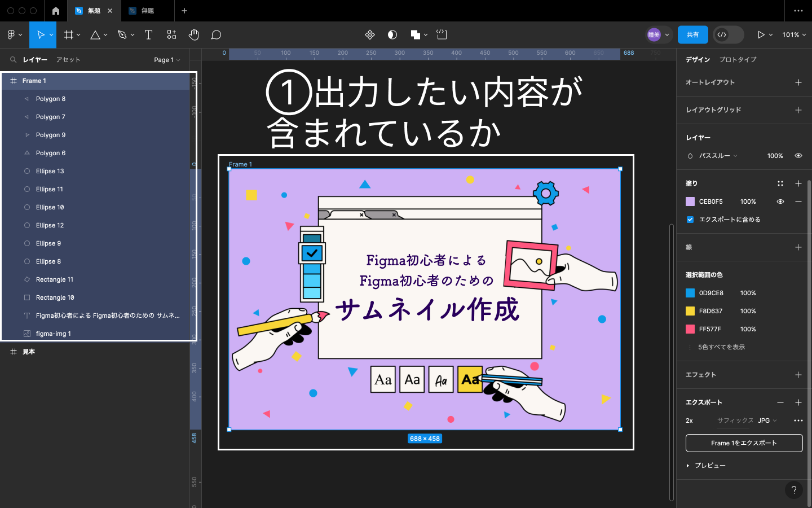Click the Frame 1をエクスポート button
Screen dimensions: 812x508
pos(744,443)
